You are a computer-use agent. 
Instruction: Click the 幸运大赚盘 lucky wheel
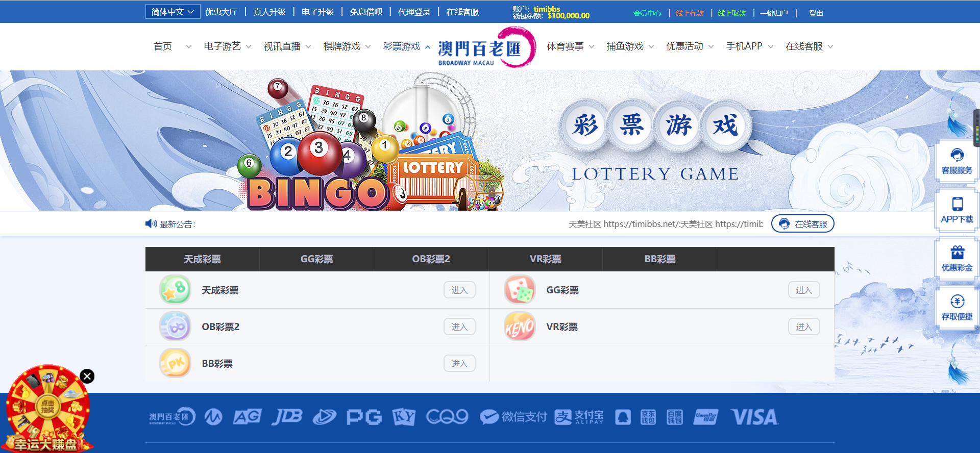click(47, 409)
